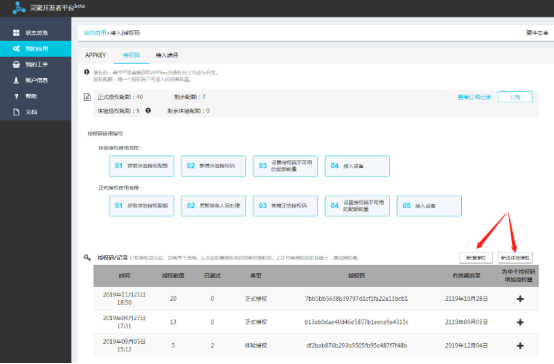Click trial flow step 02 box
Viewport: 554px width, 364px height.
[213, 166]
